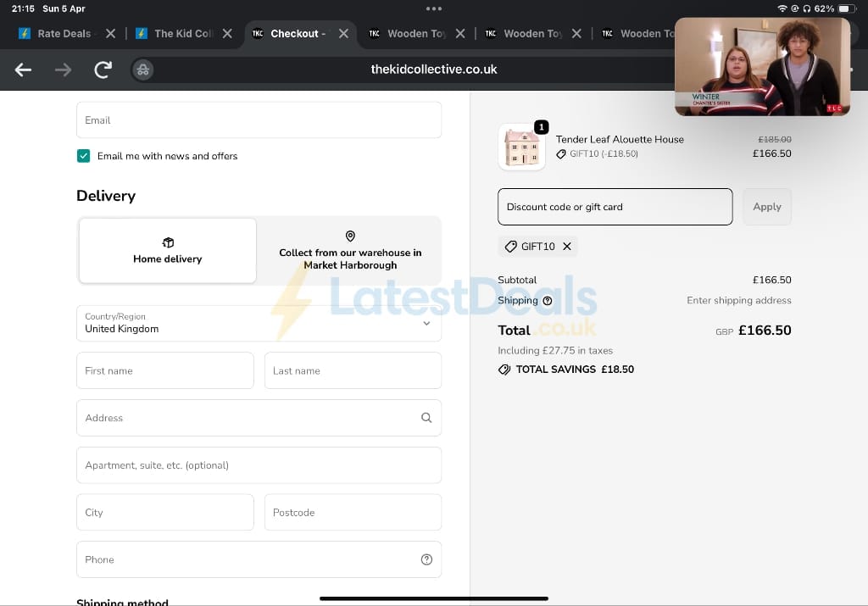Click the 21:15 clock in status bar
Screen dimensions: 868x606
[x=23, y=8]
